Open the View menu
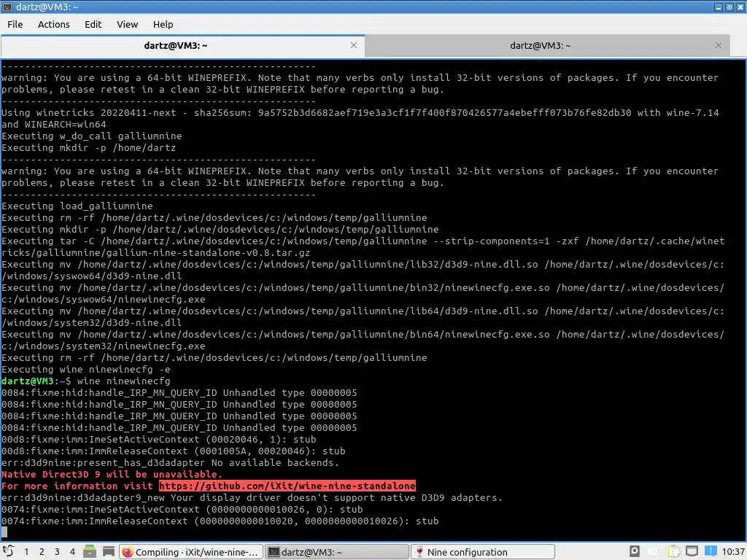The height and width of the screenshot is (560, 747). pyautogui.click(x=127, y=24)
